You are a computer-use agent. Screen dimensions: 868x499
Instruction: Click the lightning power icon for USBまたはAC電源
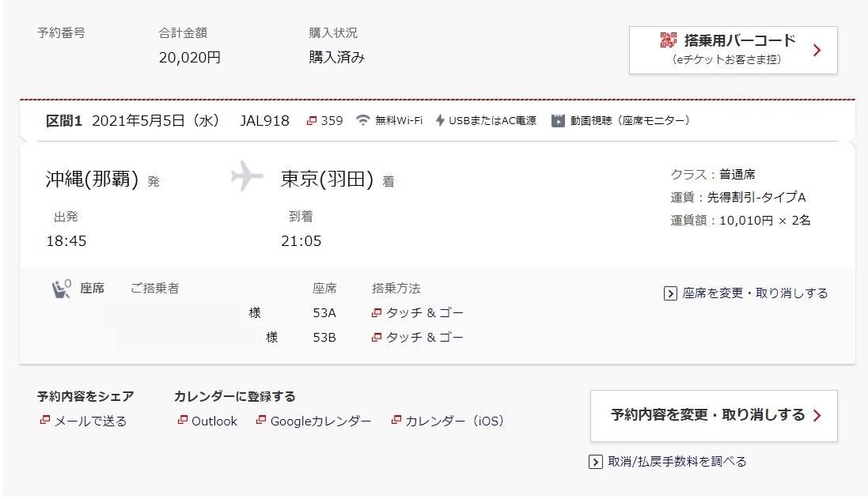click(x=440, y=120)
